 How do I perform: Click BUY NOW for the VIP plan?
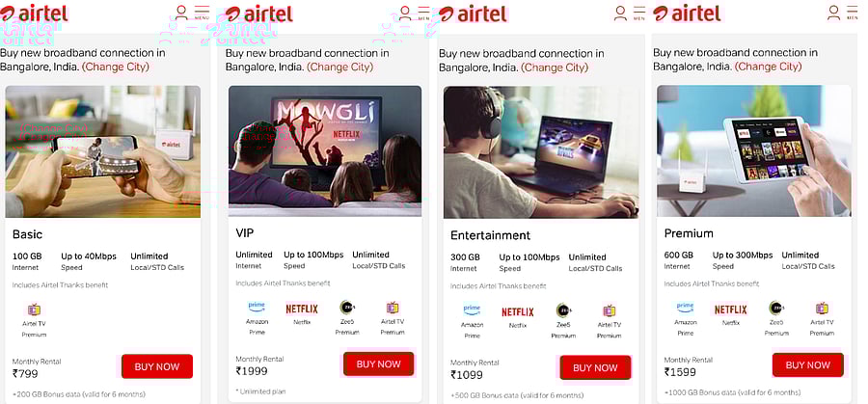(x=379, y=364)
